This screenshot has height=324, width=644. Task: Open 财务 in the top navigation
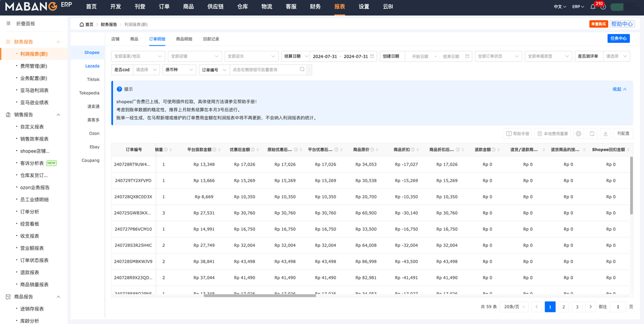point(315,7)
